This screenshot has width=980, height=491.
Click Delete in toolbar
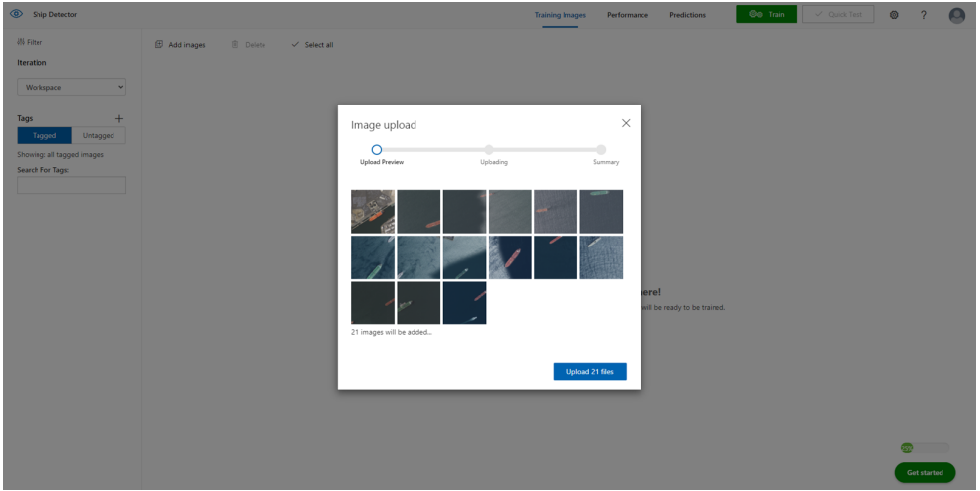[248, 45]
